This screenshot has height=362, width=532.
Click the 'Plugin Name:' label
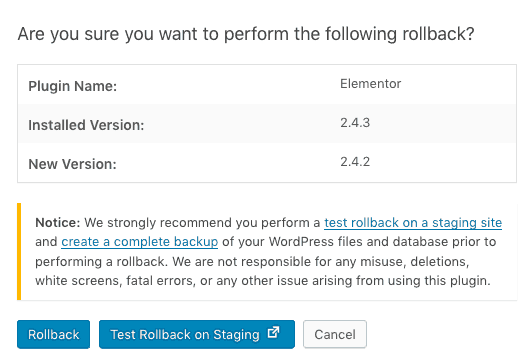(73, 86)
